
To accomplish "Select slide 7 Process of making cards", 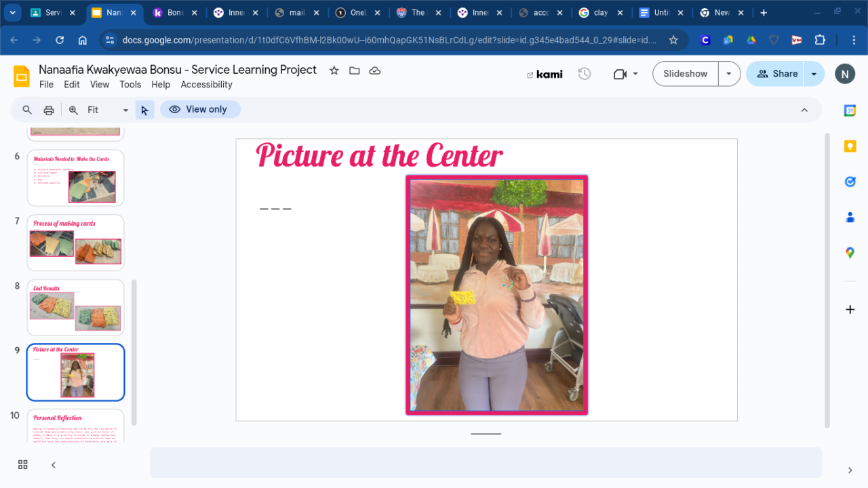I will click(x=75, y=243).
